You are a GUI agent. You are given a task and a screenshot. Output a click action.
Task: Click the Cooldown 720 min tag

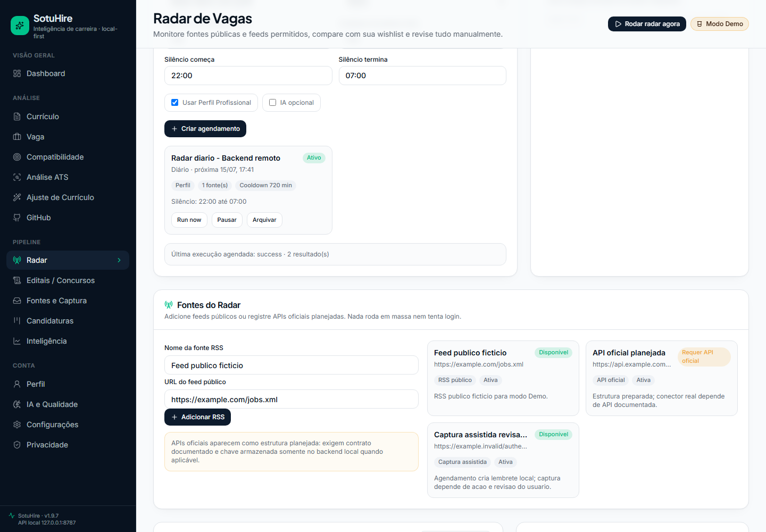[265, 185]
